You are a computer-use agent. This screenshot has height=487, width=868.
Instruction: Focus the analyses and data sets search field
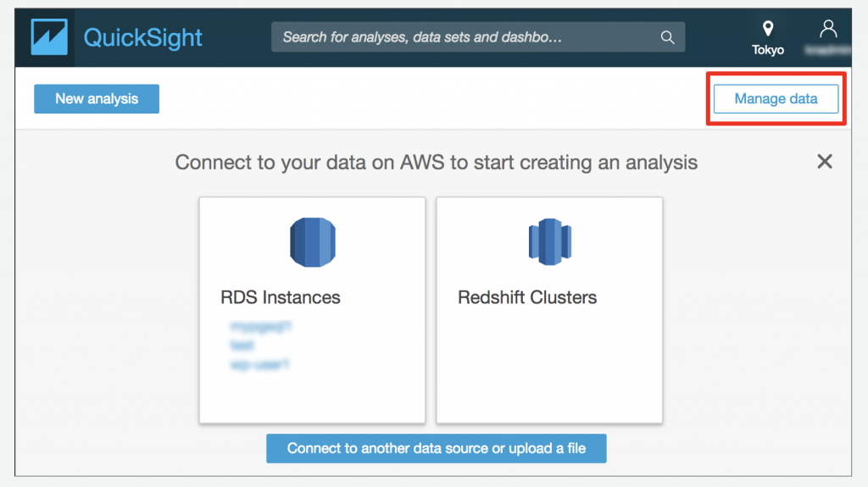466,37
